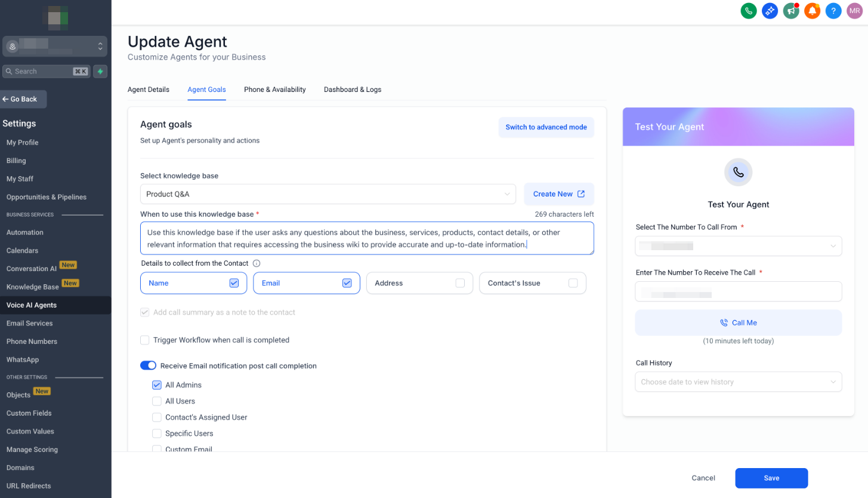Open the Select Number To Call From dropdown
The image size is (868, 498).
(738, 246)
